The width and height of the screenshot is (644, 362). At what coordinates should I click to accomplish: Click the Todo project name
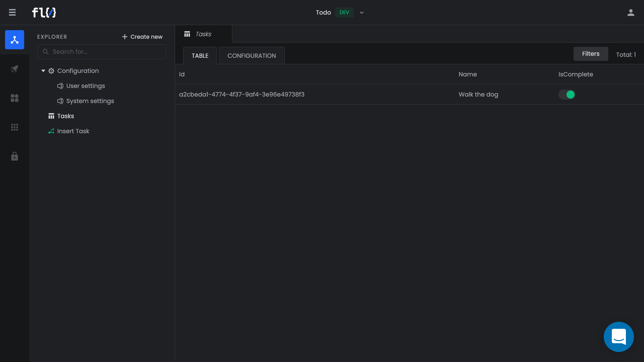(323, 13)
